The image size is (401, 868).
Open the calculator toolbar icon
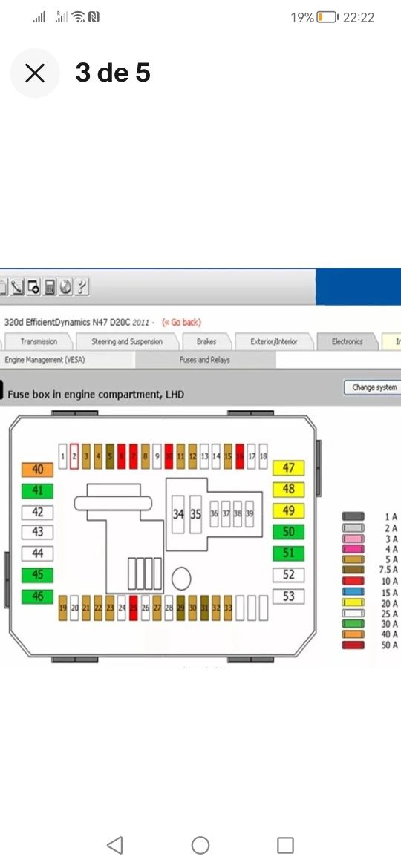[50, 287]
